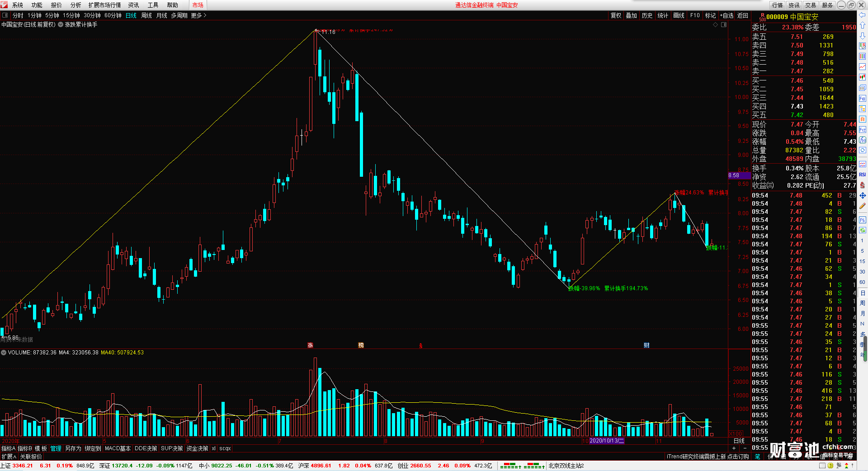The width and height of the screenshot is (868, 471).
Task: Click the app logo icon at top-left
Action: (4, 5)
